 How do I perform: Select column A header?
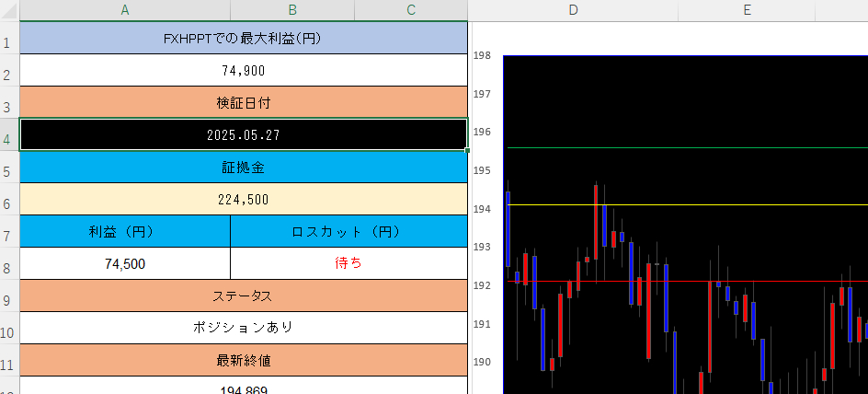coord(124,10)
